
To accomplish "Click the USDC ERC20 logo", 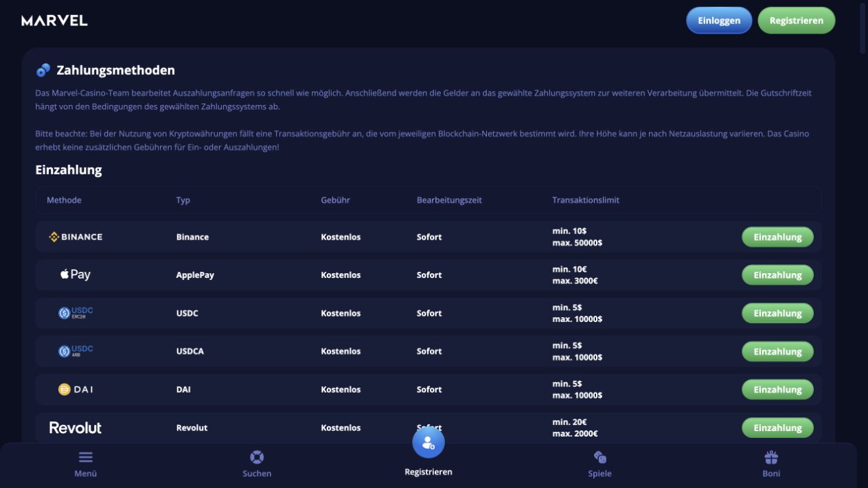I will click(x=76, y=313).
